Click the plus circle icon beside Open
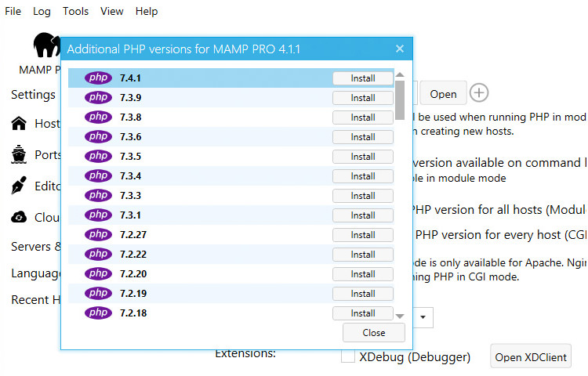588x376 pixels. coord(479,93)
